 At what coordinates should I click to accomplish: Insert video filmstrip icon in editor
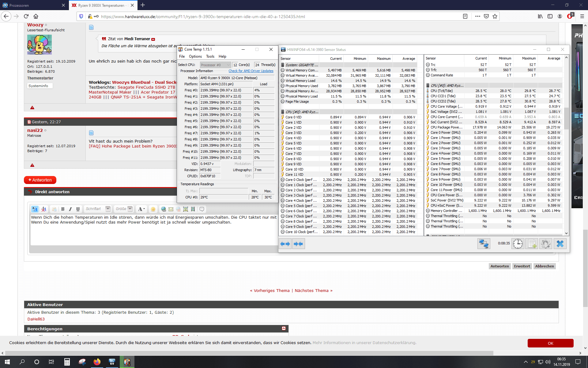point(193,209)
